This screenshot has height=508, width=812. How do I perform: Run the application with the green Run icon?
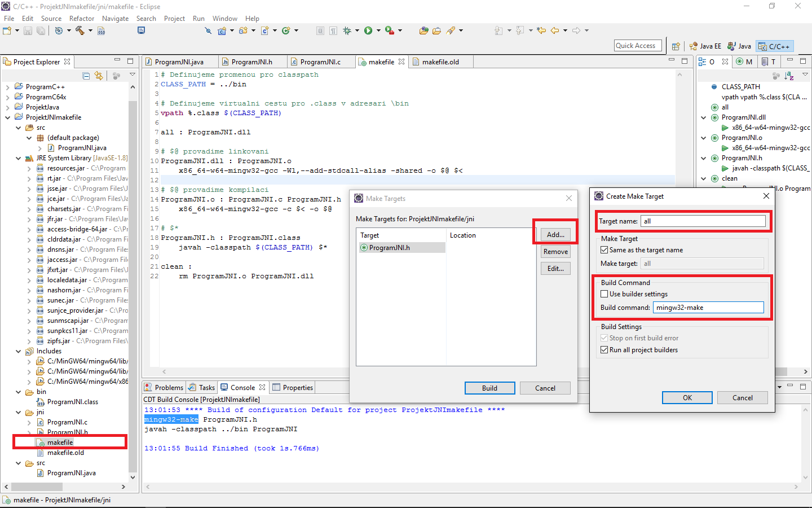click(368, 30)
